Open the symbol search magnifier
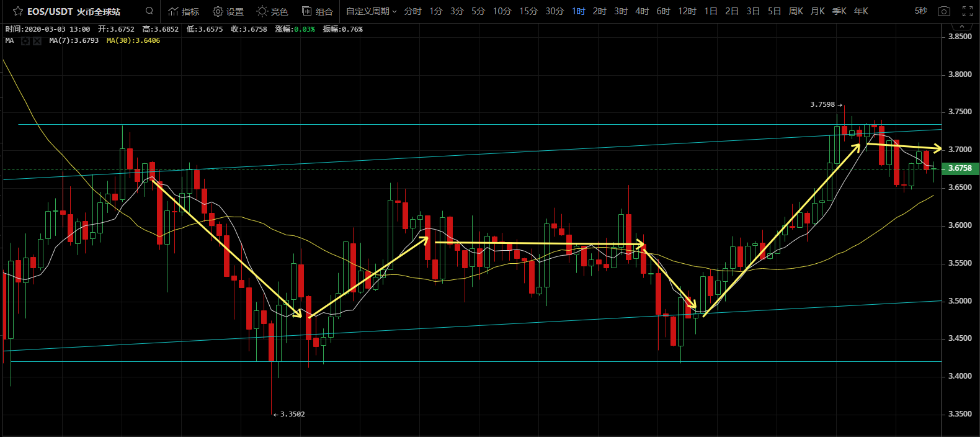Image resolution: width=980 pixels, height=437 pixels. click(x=149, y=11)
